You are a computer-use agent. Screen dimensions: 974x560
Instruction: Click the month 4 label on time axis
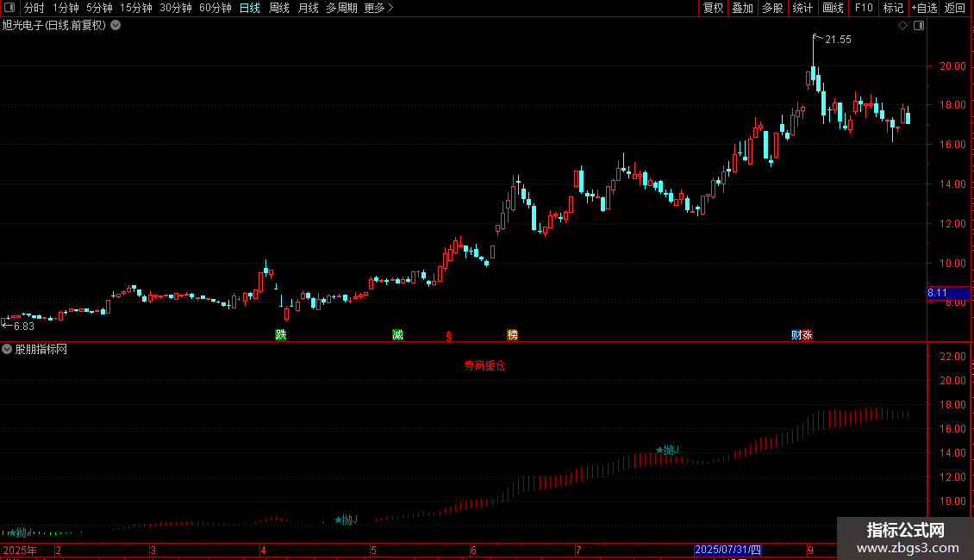click(x=263, y=550)
